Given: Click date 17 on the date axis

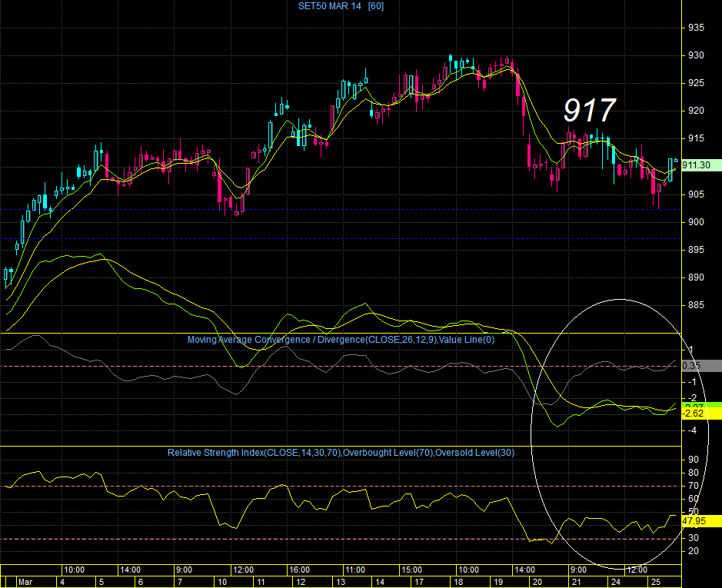Looking at the screenshot, I should [x=419, y=582].
